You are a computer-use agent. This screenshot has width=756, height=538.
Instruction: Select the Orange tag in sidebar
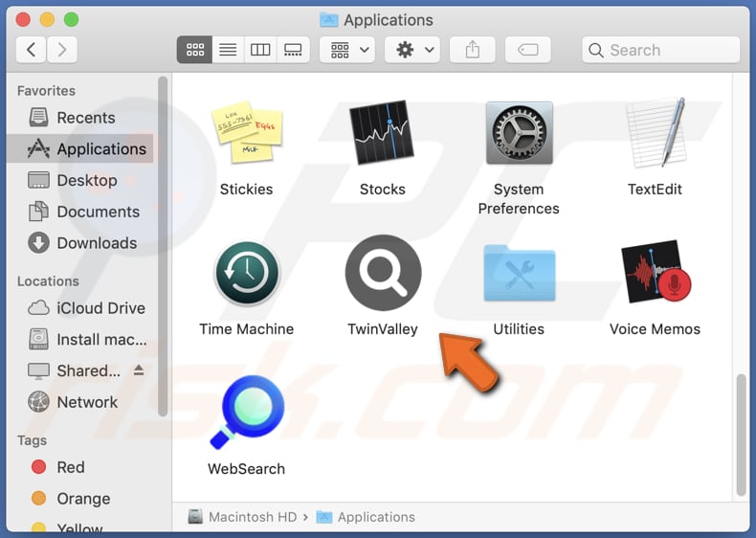(80, 499)
